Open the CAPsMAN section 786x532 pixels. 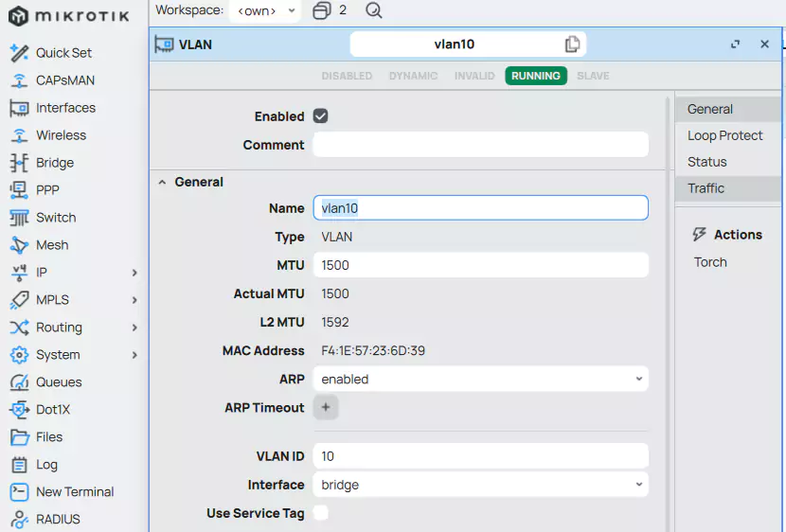point(64,80)
